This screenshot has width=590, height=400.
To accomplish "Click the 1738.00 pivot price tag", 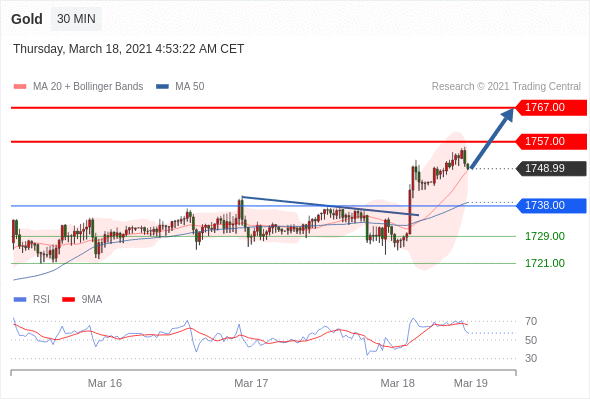I will tap(551, 205).
